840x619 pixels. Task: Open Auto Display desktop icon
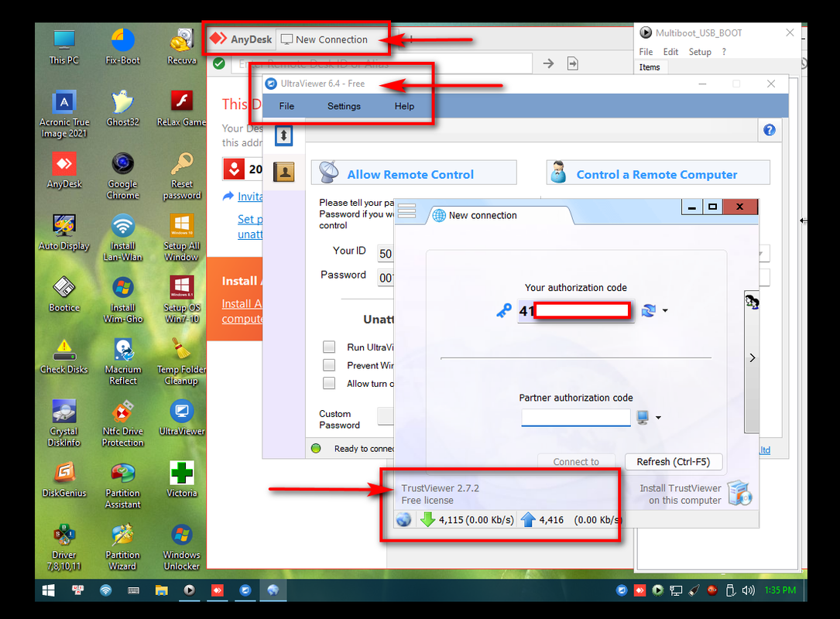pyautogui.click(x=64, y=232)
